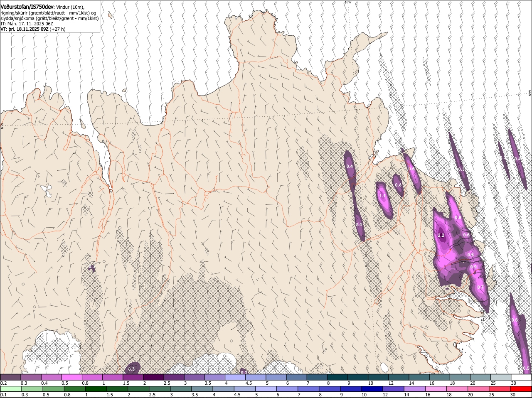Select the VT: þri. 18.11.2025 09Z (+27 h) line
532x398 pixels.
point(33,29)
